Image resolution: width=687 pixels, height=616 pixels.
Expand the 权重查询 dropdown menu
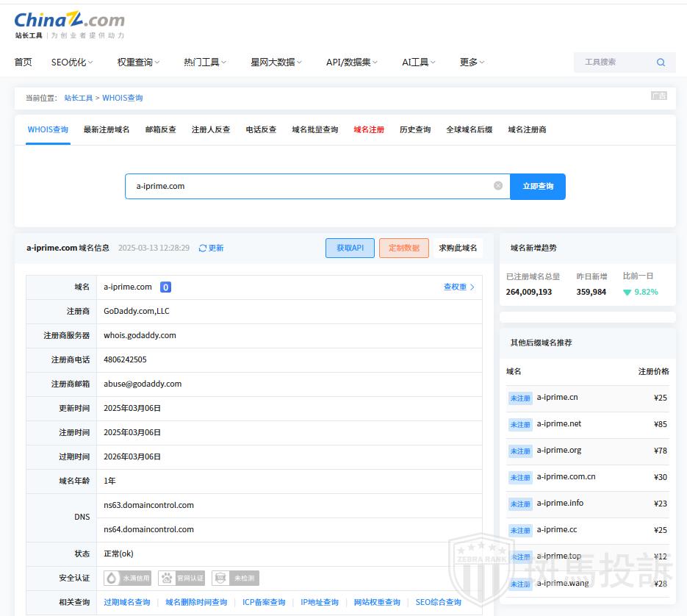click(x=138, y=62)
